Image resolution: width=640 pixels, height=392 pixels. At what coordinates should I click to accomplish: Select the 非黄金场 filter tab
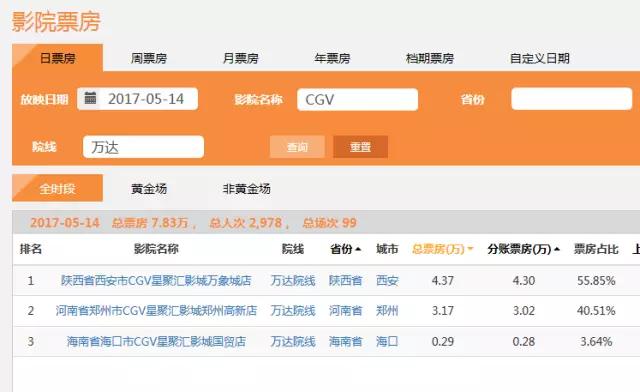(247, 188)
